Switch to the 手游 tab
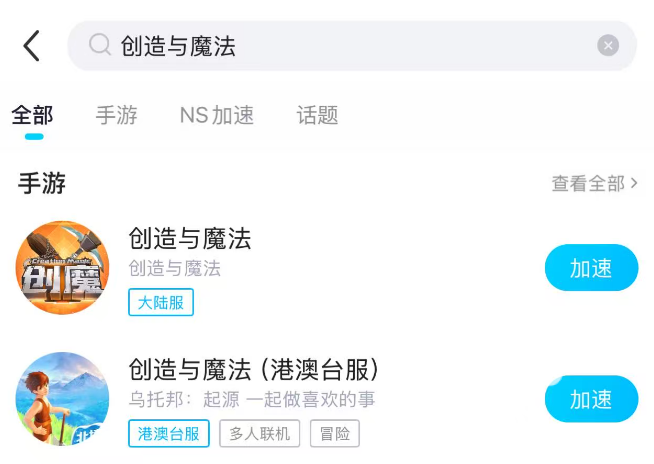 [x=116, y=115]
